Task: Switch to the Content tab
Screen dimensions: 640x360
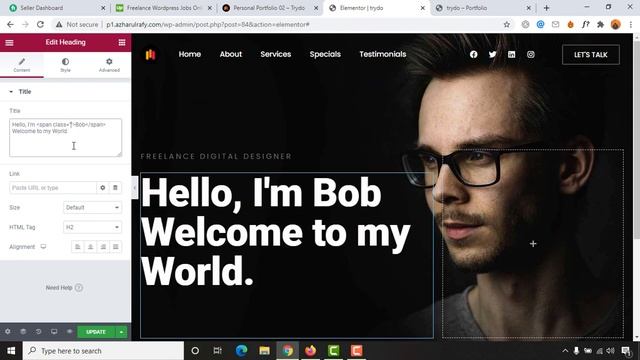Action: click(22, 65)
